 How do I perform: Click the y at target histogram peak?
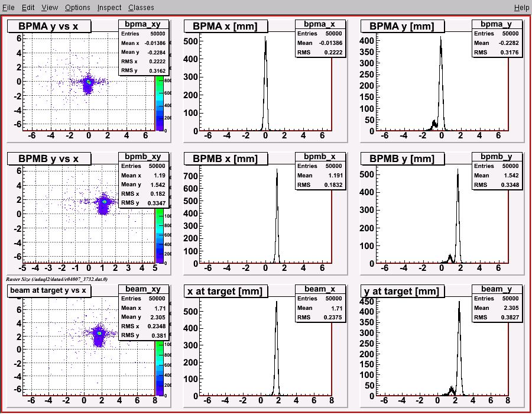point(459,303)
